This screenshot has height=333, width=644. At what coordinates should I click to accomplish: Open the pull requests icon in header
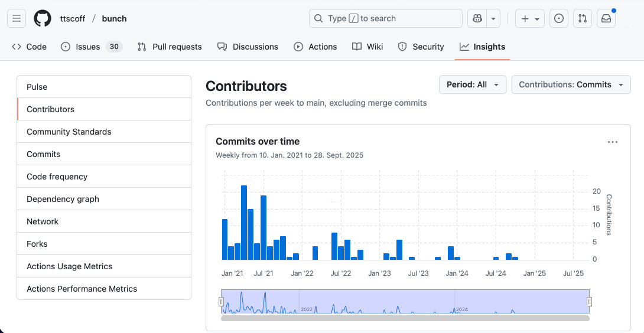[583, 18]
